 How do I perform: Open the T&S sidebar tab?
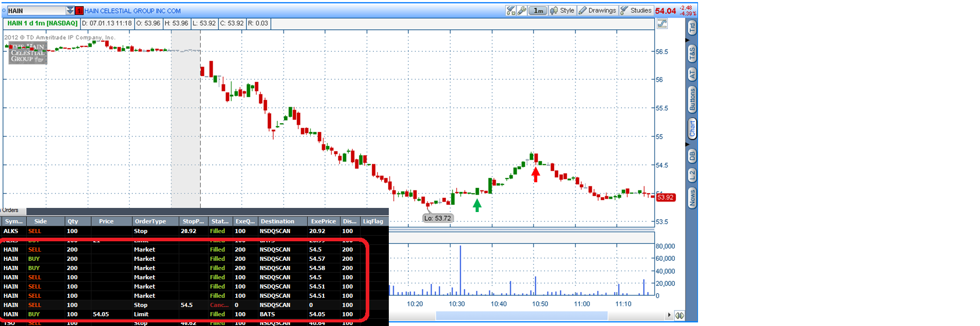(x=692, y=53)
